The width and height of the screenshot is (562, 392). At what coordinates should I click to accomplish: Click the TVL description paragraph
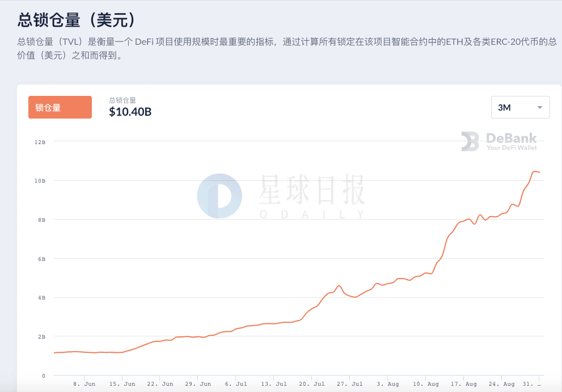click(287, 48)
